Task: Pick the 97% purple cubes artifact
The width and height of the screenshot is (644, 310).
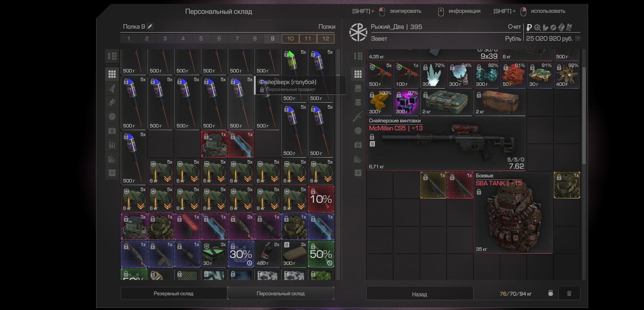Action: 407,103
